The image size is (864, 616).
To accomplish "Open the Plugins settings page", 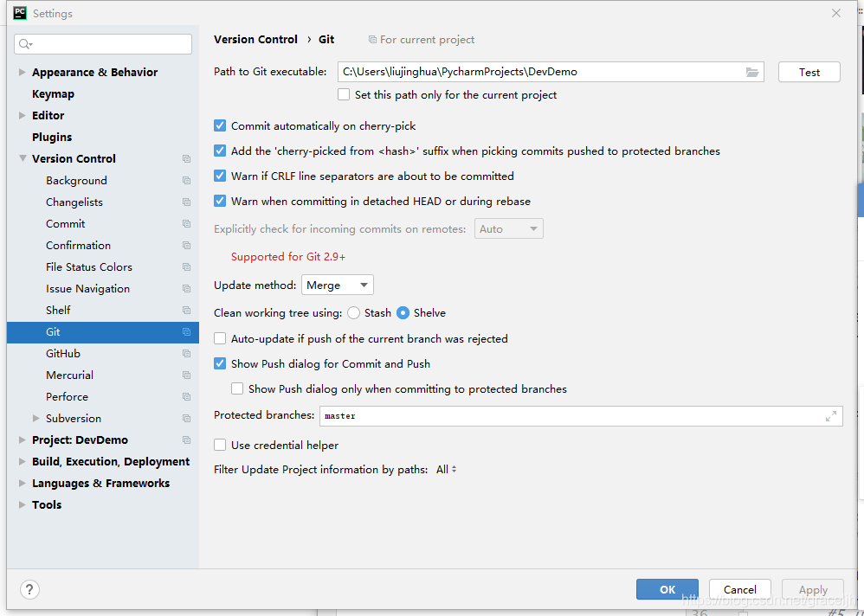I will pos(52,137).
